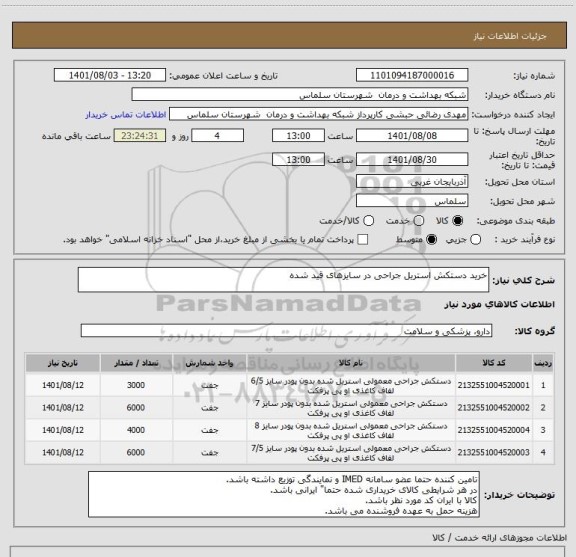576x557 pixels.
Task: Click the واحد شمارش column header
Action: (x=209, y=363)
